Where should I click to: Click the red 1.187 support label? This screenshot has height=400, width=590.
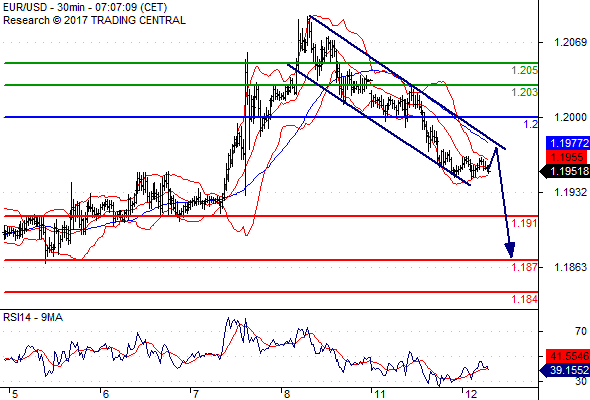(x=524, y=267)
